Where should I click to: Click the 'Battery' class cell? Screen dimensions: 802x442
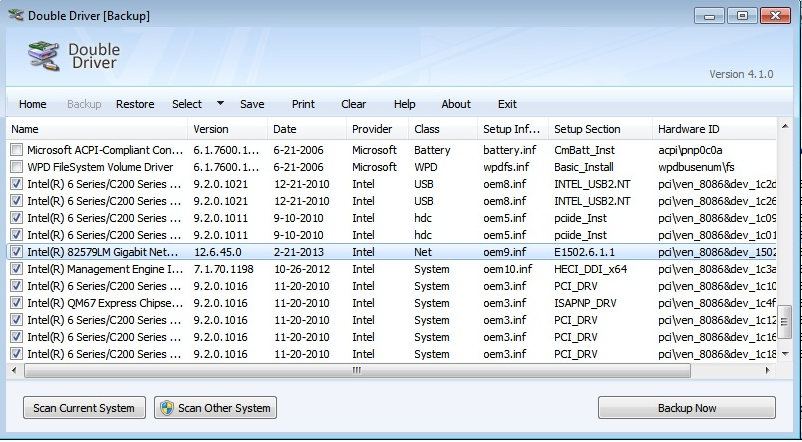tap(432, 150)
